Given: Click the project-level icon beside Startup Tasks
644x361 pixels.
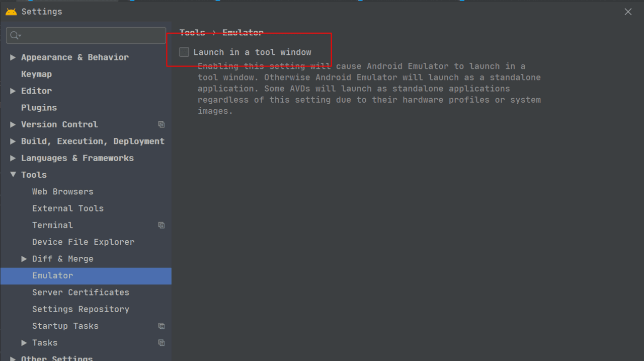Looking at the screenshot, I should pyautogui.click(x=162, y=326).
